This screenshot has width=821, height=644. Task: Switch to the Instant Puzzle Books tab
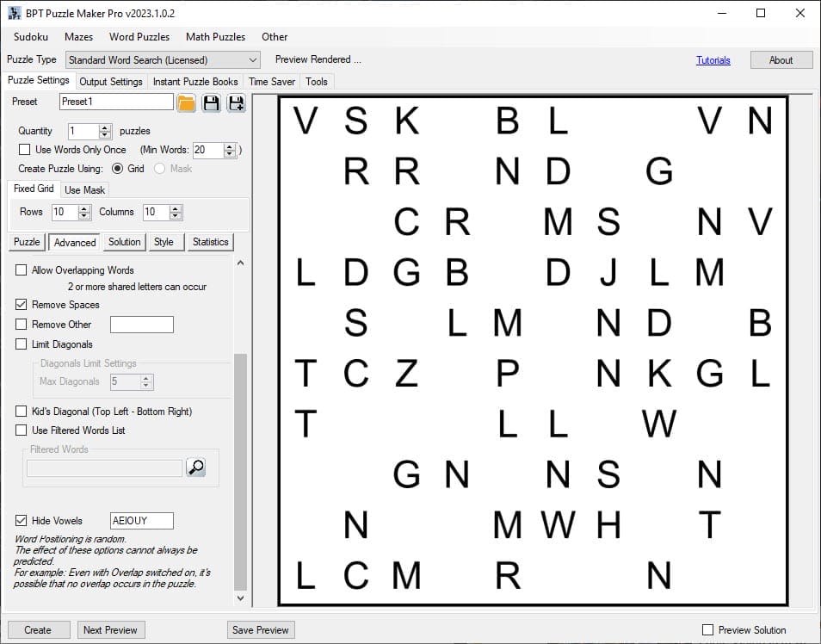coord(195,82)
